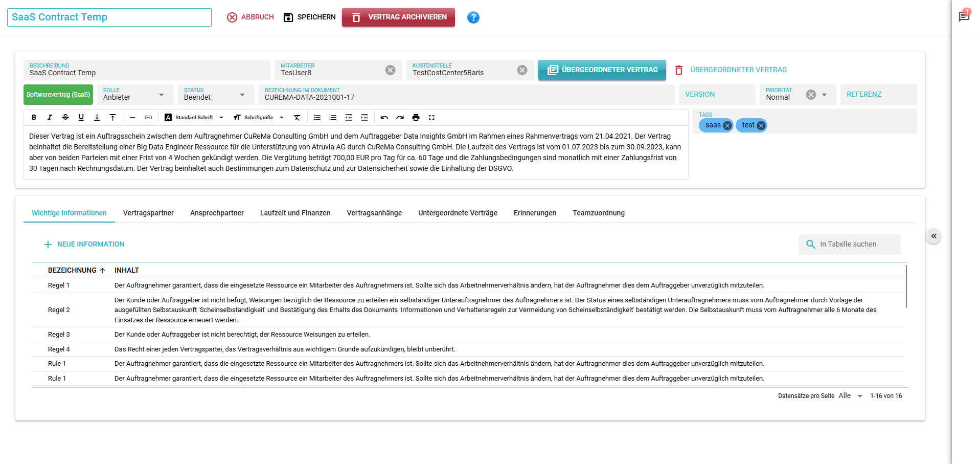Click the Vertrag Archivieren button

point(398,17)
